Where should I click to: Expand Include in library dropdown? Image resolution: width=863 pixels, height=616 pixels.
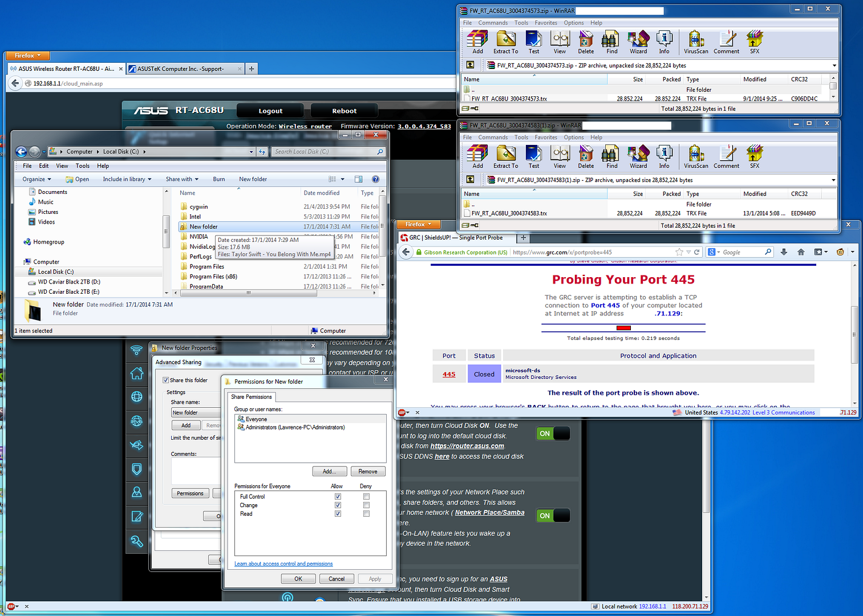coord(127,179)
